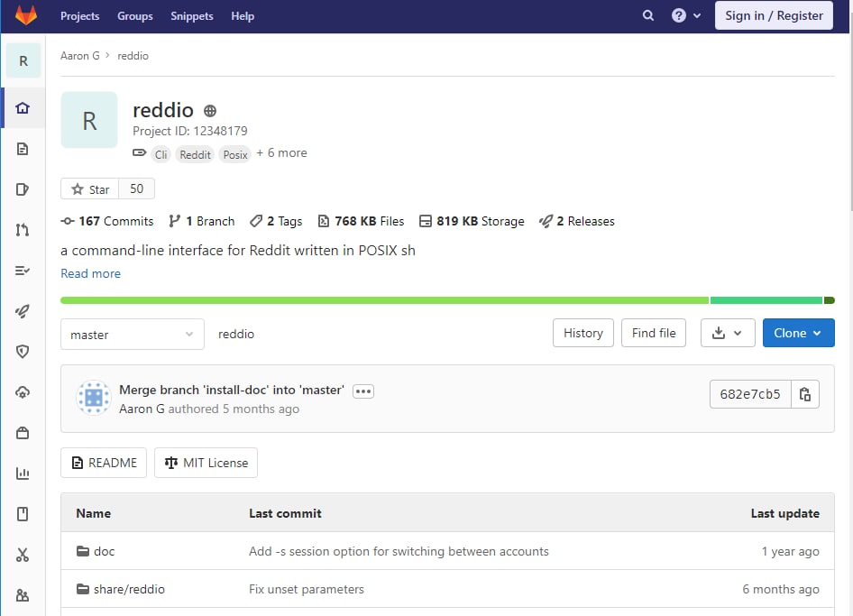Click Sign in / Register button
Screen dimensions: 853x616
774,15
